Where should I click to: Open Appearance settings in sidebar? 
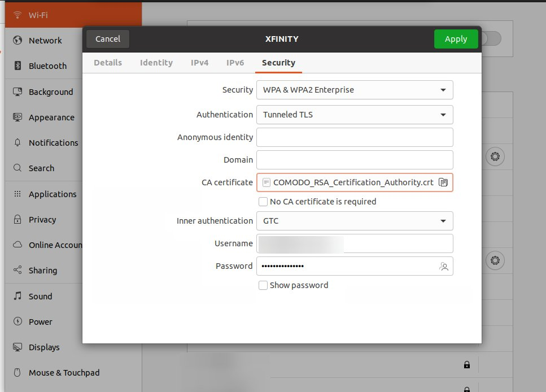44,117
